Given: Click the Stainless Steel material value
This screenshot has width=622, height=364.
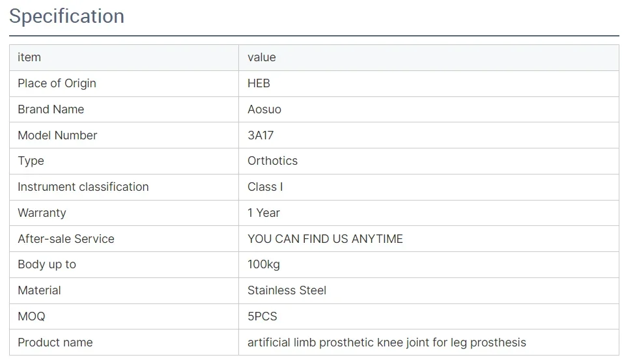Looking at the screenshot, I should coord(287,290).
